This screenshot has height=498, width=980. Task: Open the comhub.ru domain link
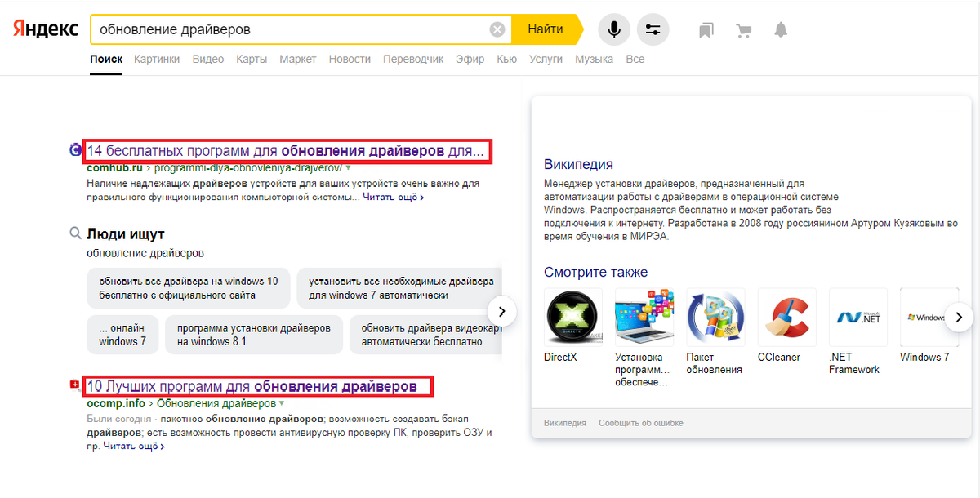coord(114,167)
